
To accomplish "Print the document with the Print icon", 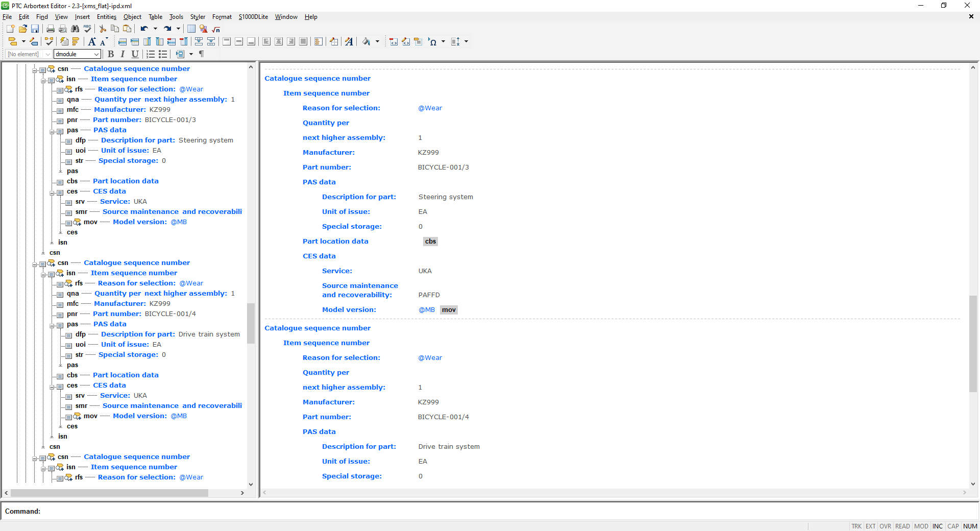I will pyautogui.click(x=50, y=29).
